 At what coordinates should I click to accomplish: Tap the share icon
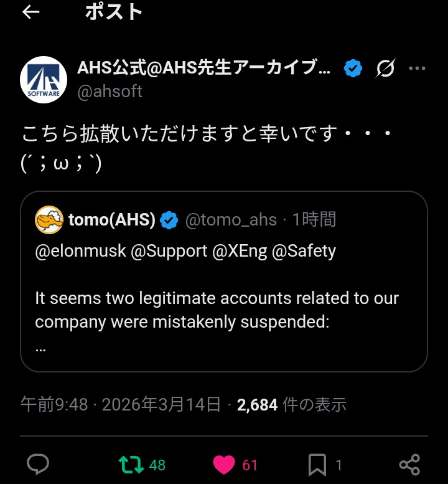[409, 465]
